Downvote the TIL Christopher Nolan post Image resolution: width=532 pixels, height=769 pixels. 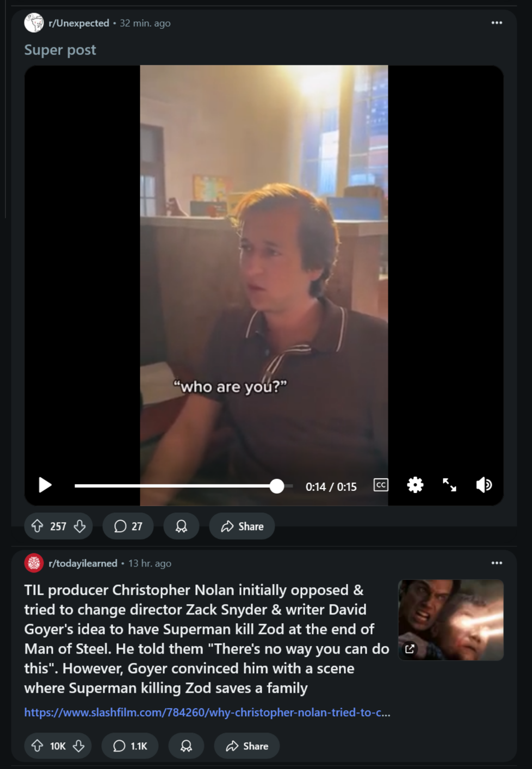coord(79,746)
